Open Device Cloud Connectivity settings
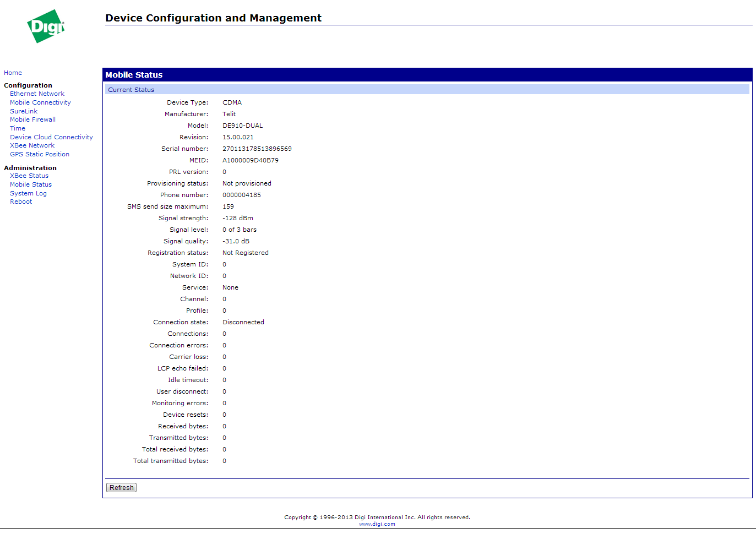 (x=51, y=137)
